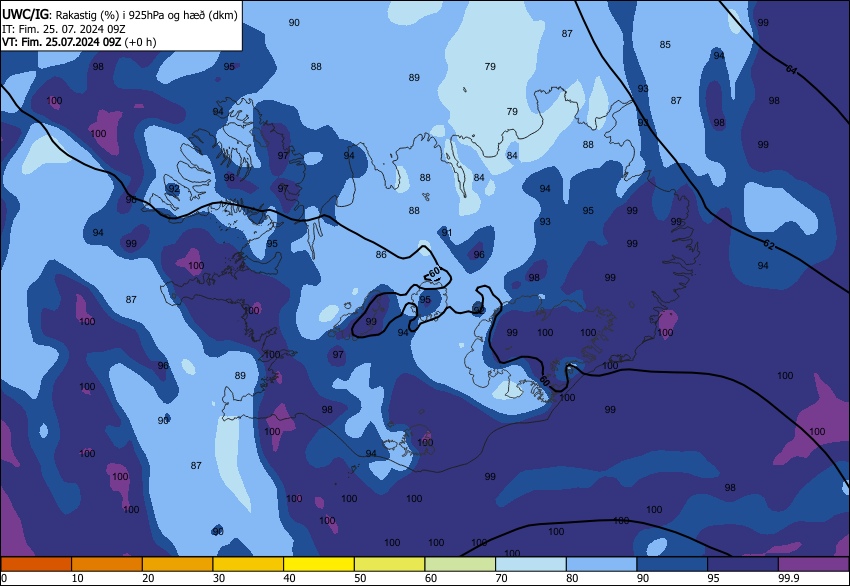Select the light blue 80–90 legend swatch

(x=601, y=564)
